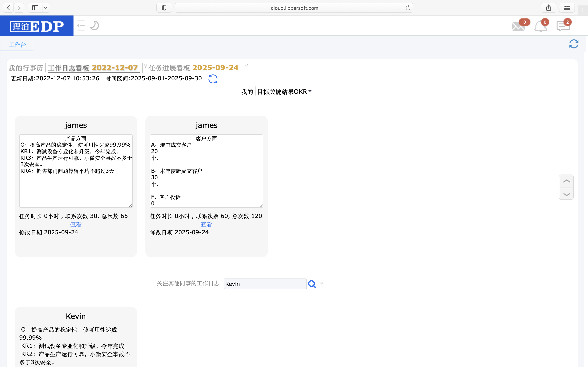Open 我的行事历 calendar view
Viewport: 588px width, 367px height.
click(26, 68)
